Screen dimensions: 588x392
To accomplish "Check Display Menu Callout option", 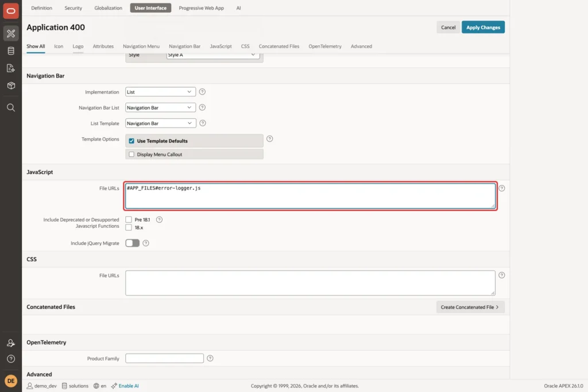I will coord(131,154).
